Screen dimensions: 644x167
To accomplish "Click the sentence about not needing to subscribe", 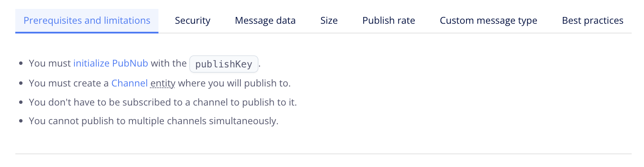I will (x=163, y=102).
